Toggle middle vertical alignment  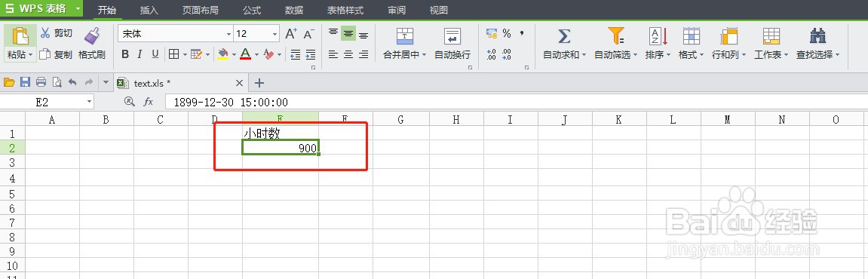click(348, 33)
